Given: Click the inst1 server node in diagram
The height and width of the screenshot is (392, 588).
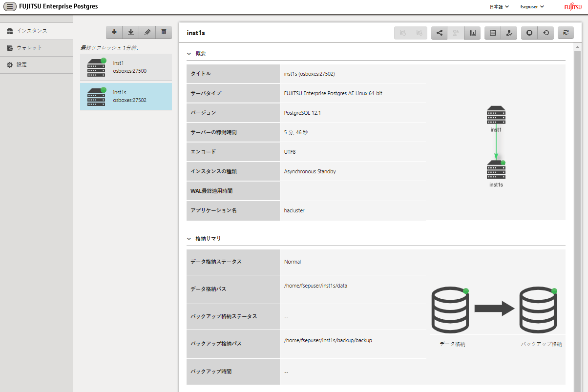Looking at the screenshot, I should [496, 116].
